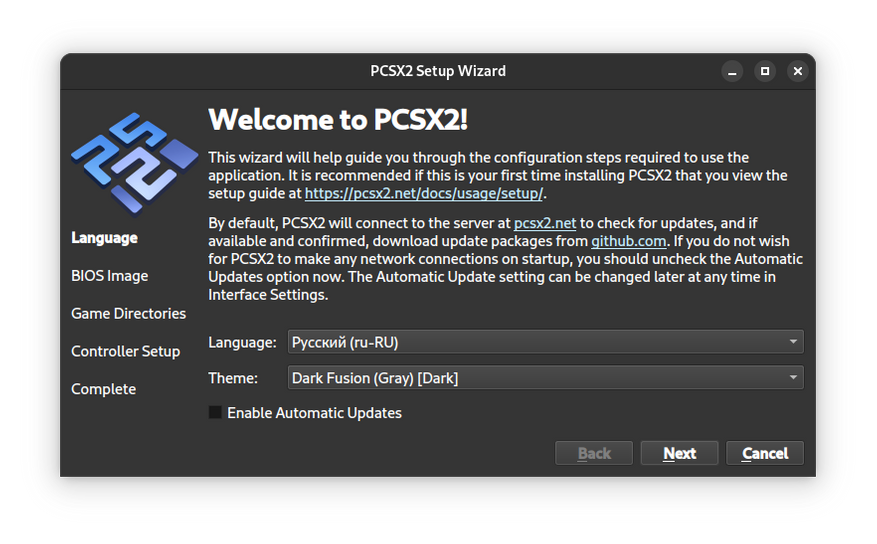The image size is (877, 544).
Task: Select the Complete step in sidebar
Action: (x=103, y=389)
